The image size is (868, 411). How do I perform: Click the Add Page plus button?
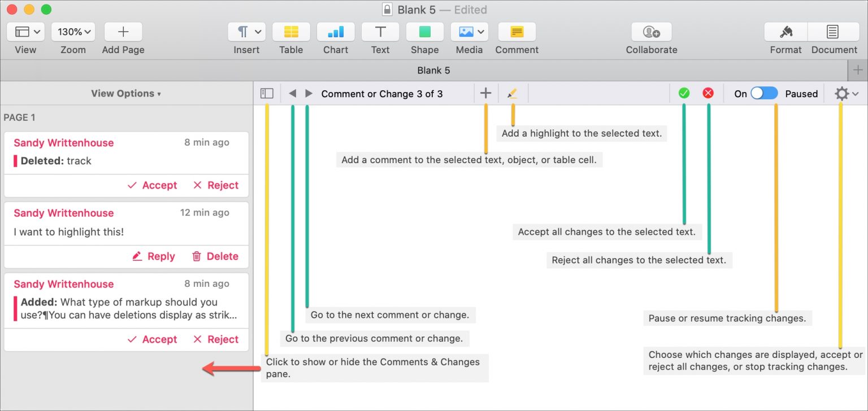[123, 32]
